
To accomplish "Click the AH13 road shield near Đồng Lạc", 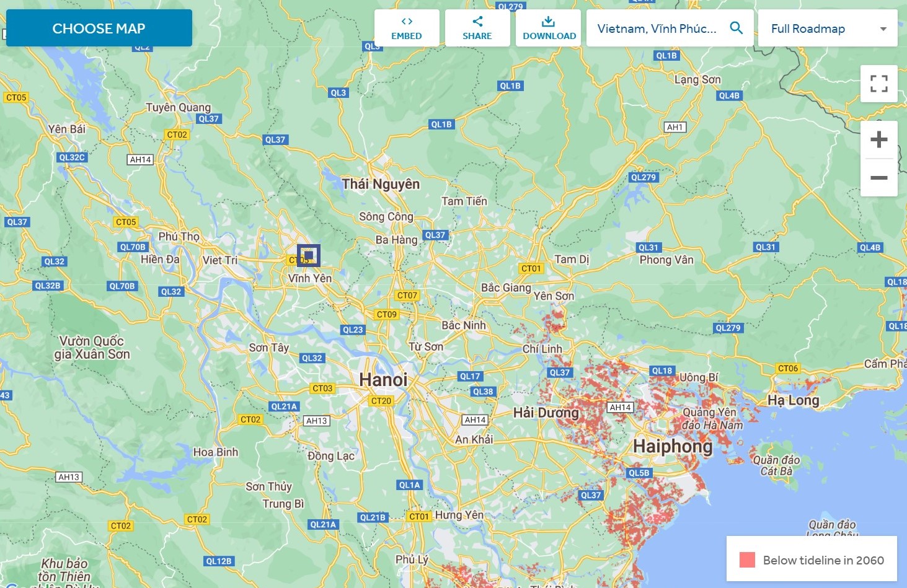I will [317, 421].
